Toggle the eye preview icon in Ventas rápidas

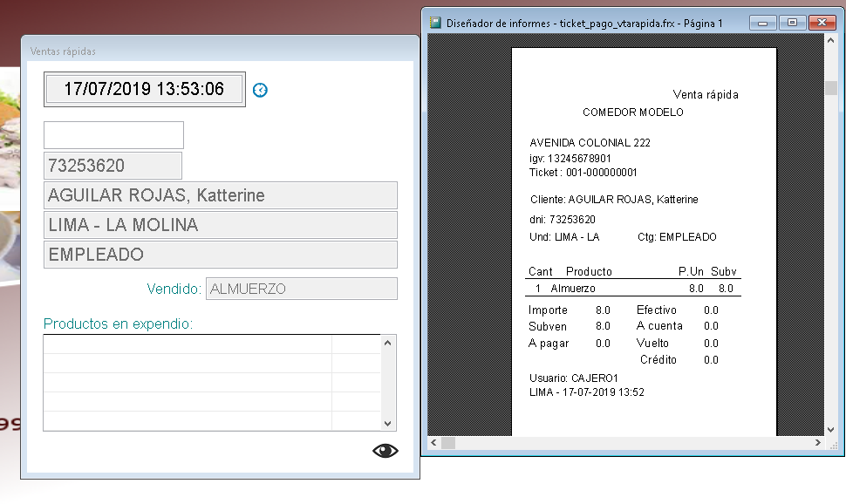click(x=385, y=450)
